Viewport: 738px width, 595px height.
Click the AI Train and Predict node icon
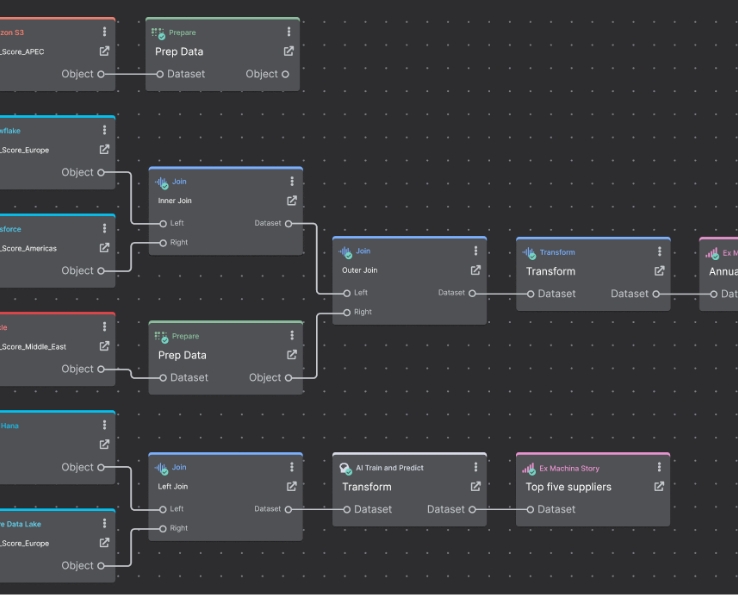[x=345, y=467]
